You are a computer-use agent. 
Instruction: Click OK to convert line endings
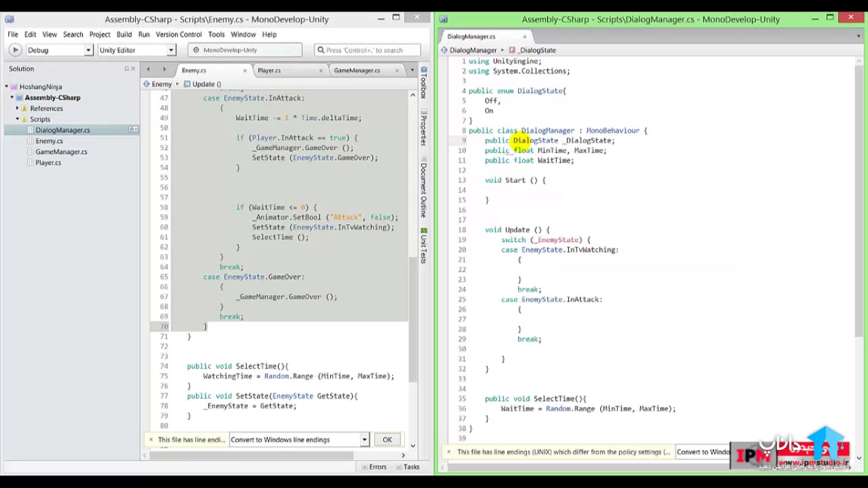pos(387,440)
